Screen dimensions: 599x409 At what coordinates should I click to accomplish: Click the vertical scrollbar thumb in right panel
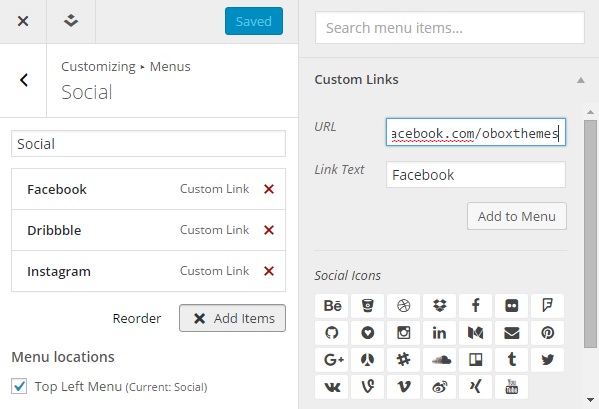590,234
